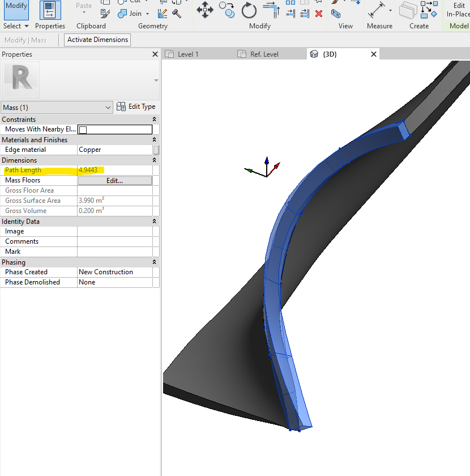Collapse the Constraints section

tap(154, 119)
